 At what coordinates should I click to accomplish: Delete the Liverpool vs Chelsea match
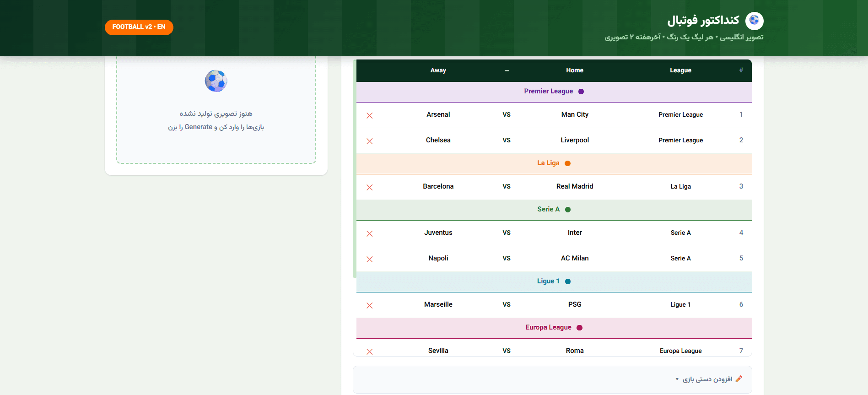tap(370, 141)
